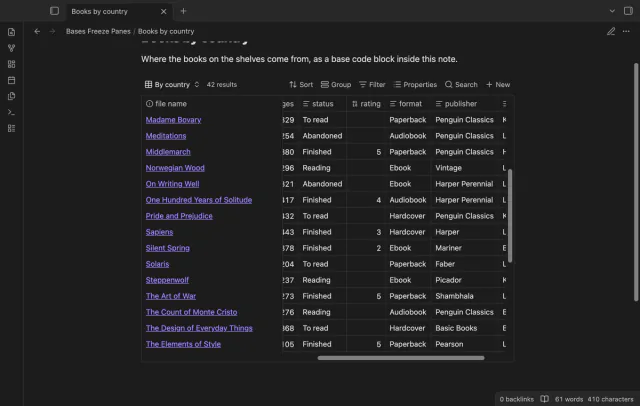Open the Silent Spring note link
The width and height of the screenshot is (640, 406).
tap(167, 248)
